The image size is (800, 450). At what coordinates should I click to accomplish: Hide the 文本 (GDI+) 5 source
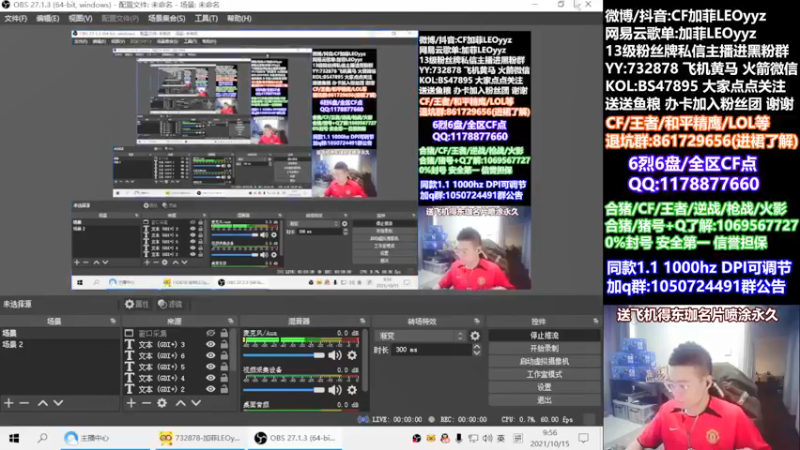tap(211, 367)
